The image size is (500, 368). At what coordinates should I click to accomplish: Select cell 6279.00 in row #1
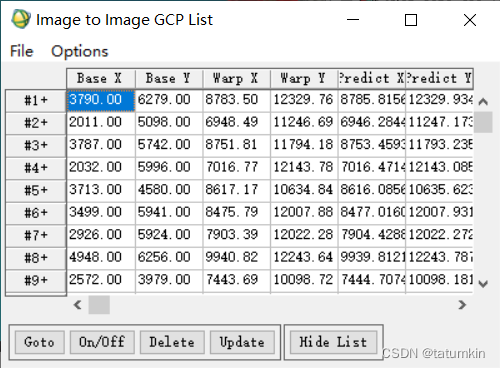(x=169, y=100)
